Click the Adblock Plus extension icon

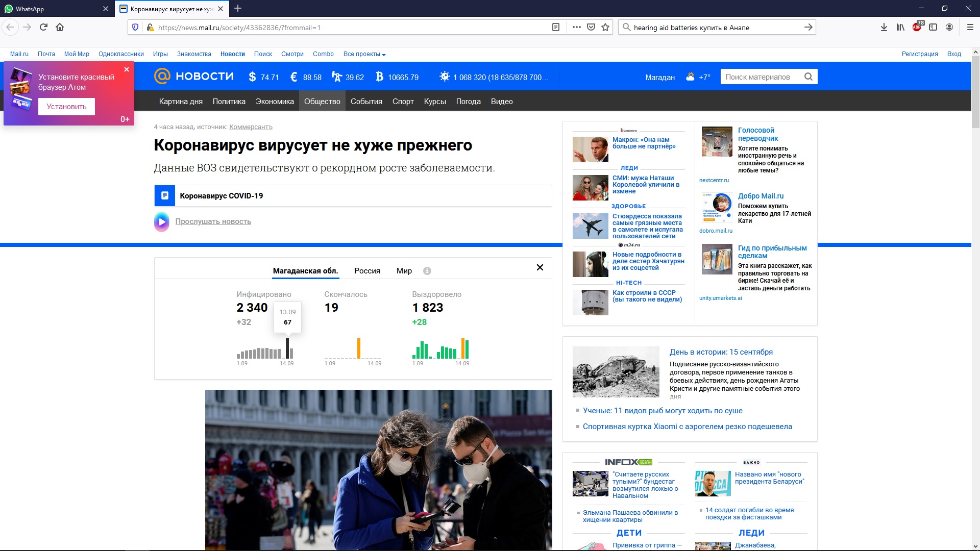(917, 28)
